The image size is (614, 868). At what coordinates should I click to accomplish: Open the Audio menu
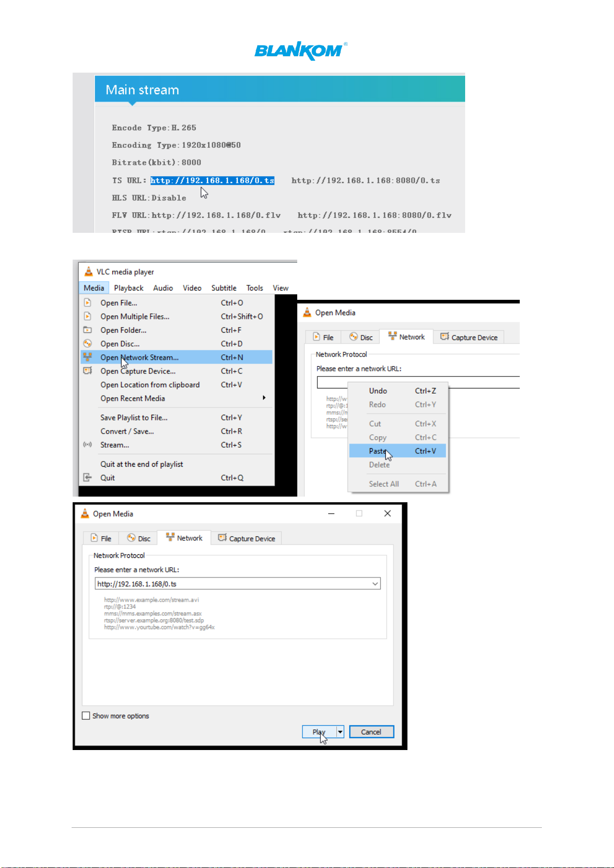[163, 288]
